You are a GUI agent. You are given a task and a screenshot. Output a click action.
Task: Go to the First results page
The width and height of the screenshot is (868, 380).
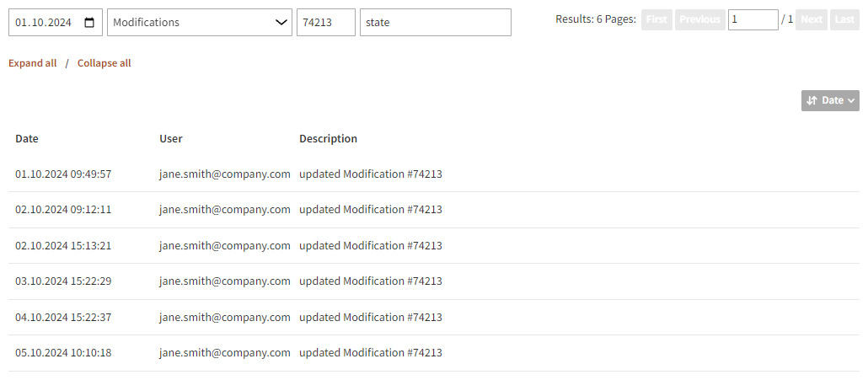pos(656,19)
